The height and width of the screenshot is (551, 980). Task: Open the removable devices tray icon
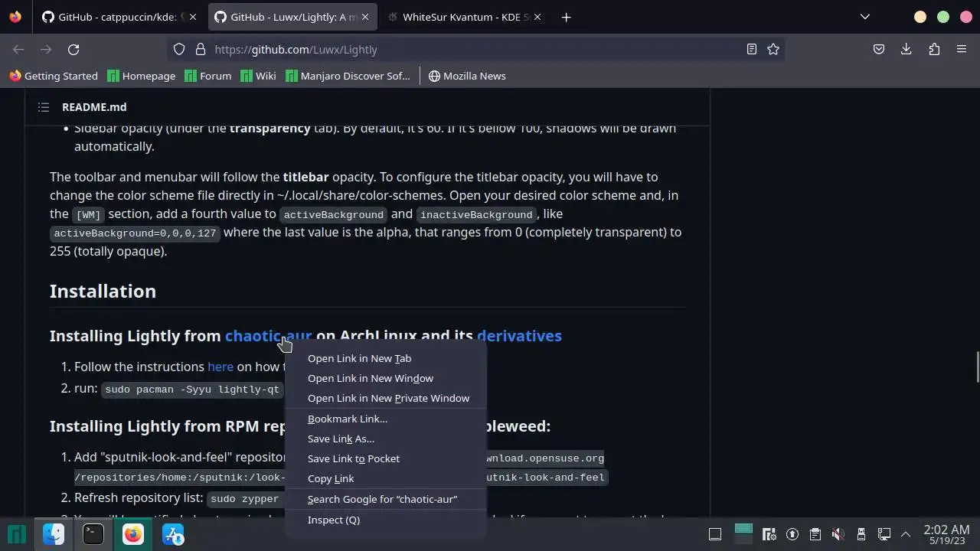pyautogui.click(x=861, y=534)
